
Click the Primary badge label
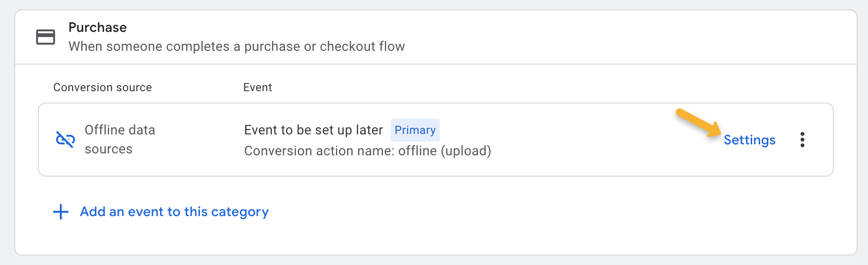(x=415, y=130)
